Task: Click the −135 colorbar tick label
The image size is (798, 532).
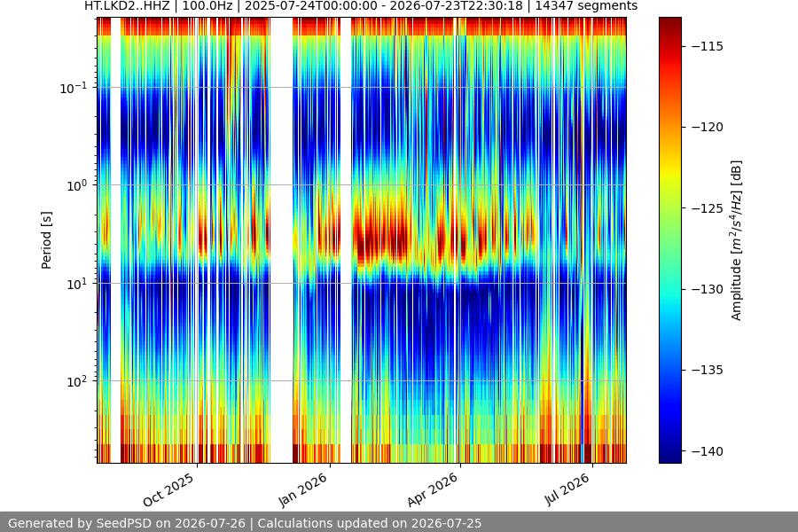Action: click(708, 370)
